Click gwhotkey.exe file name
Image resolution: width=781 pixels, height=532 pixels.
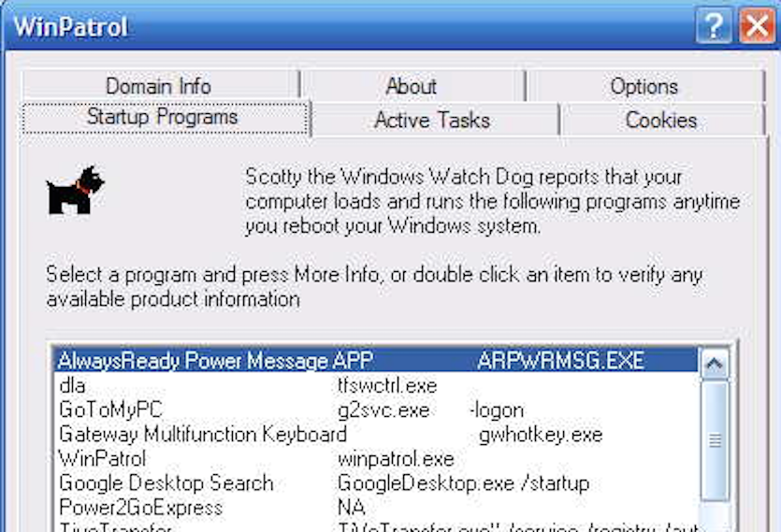pyautogui.click(x=541, y=435)
